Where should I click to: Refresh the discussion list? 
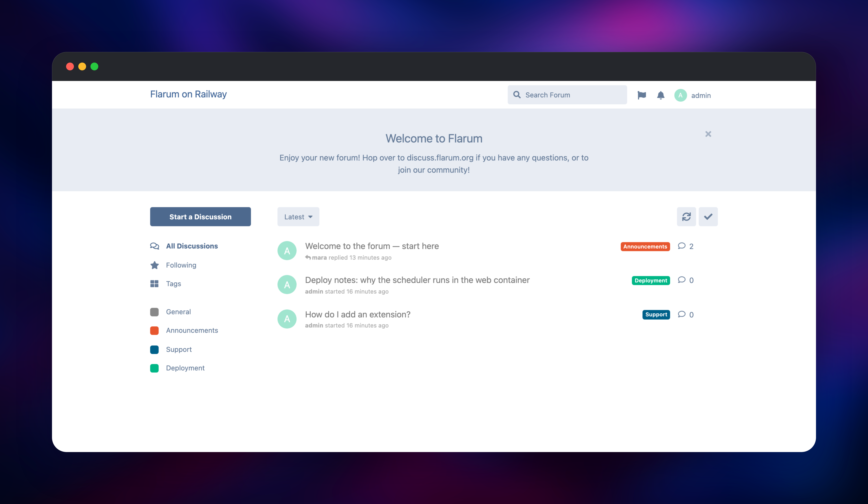click(x=686, y=217)
